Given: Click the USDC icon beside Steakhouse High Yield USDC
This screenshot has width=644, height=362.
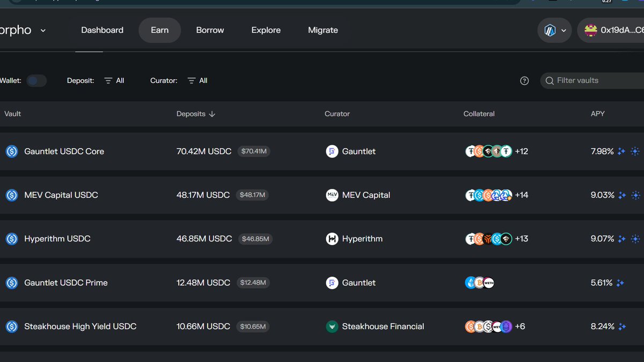Looking at the screenshot, I should click(12, 326).
